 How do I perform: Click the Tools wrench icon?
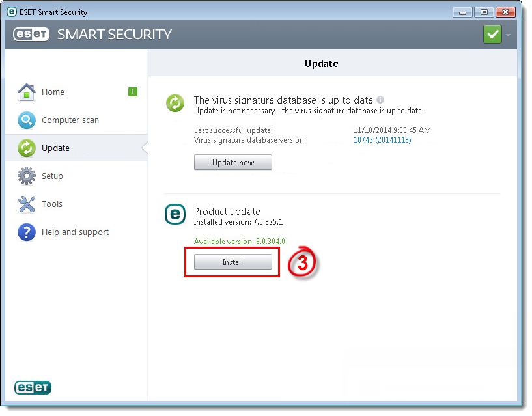(x=26, y=204)
